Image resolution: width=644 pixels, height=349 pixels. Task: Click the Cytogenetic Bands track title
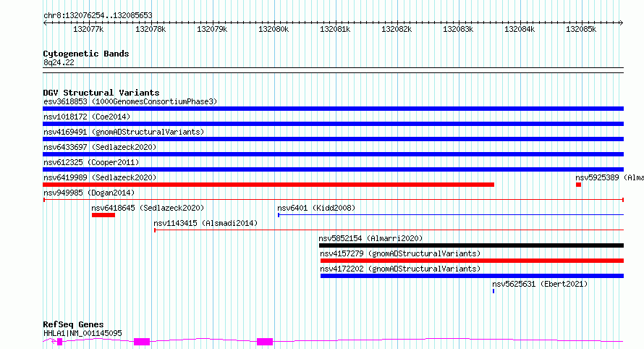(86, 54)
